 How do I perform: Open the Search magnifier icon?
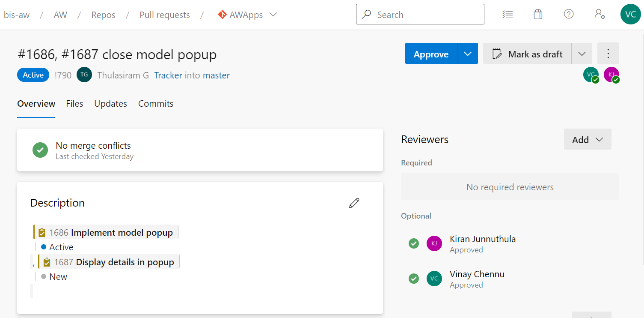pyautogui.click(x=367, y=14)
